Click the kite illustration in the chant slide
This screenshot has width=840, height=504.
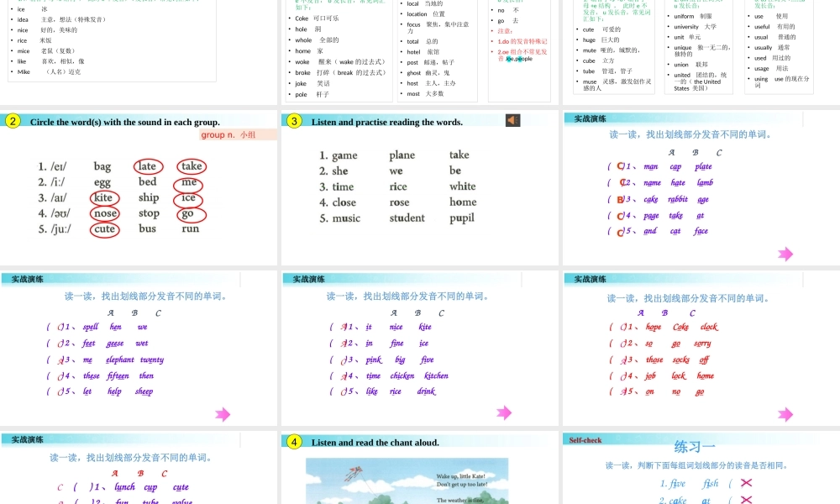click(x=354, y=474)
